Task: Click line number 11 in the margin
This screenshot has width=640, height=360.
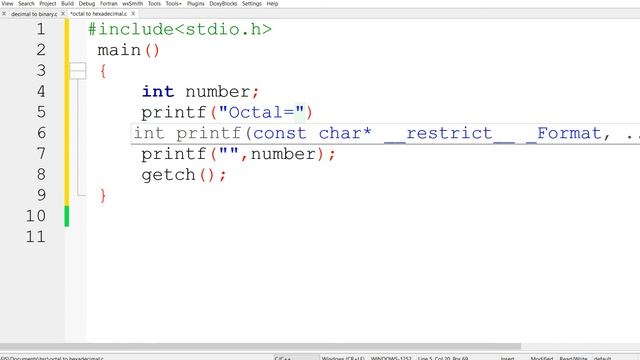Action: coord(36,237)
